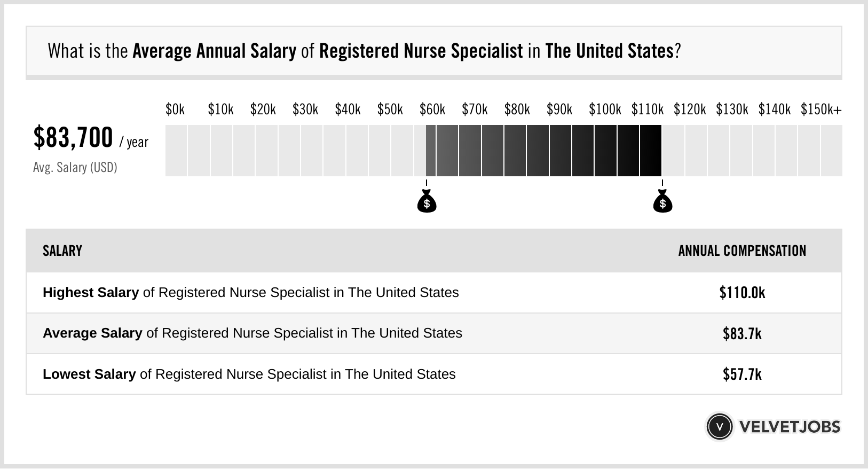Click the ANNUAL COMPENSATION column header
This screenshot has width=868, height=469.
pos(742,251)
